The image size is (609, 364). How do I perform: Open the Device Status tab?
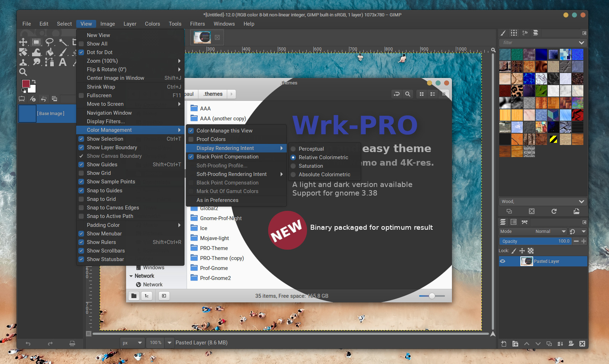(33, 99)
